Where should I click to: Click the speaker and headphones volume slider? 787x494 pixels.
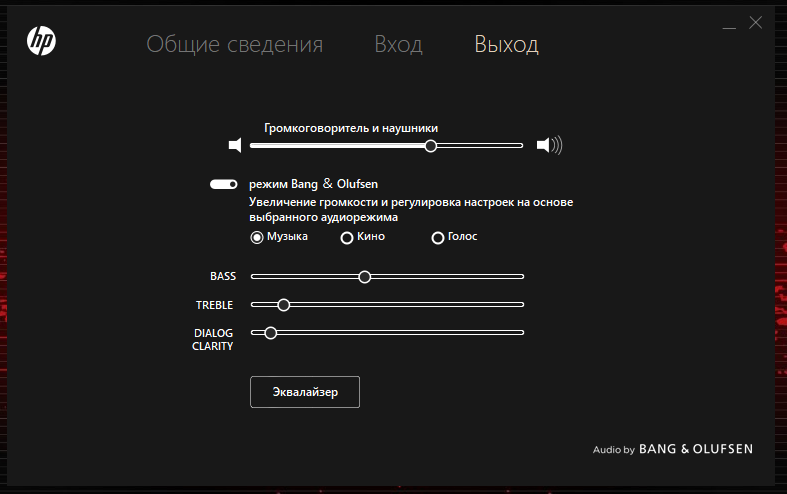[x=386, y=146]
